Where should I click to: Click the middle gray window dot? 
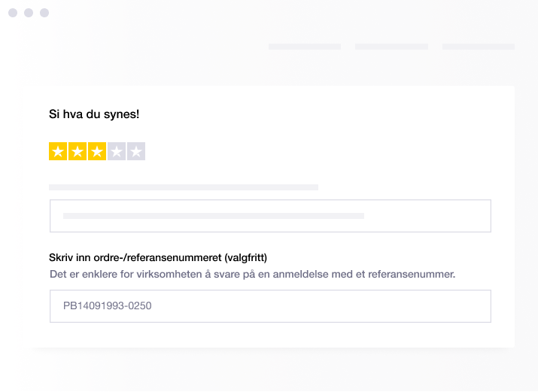click(29, 13)
